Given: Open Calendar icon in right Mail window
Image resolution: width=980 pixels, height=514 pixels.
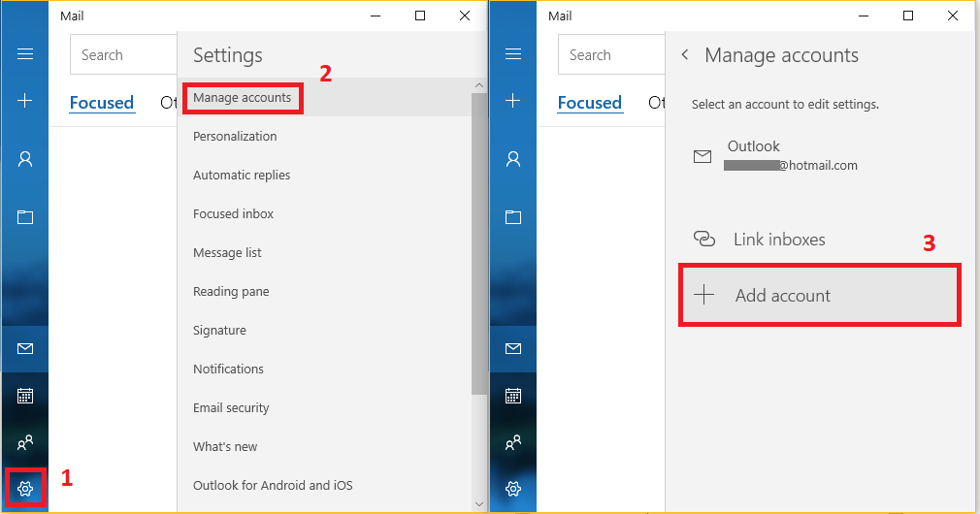Looking at the screenshot, I should tap(513, 396).
